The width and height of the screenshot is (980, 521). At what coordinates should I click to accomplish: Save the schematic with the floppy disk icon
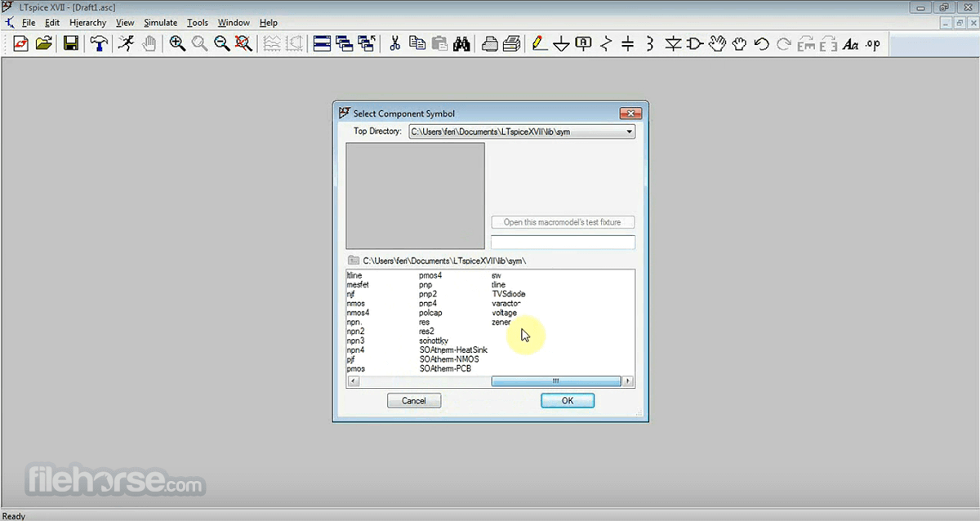[x=71, y=44]
